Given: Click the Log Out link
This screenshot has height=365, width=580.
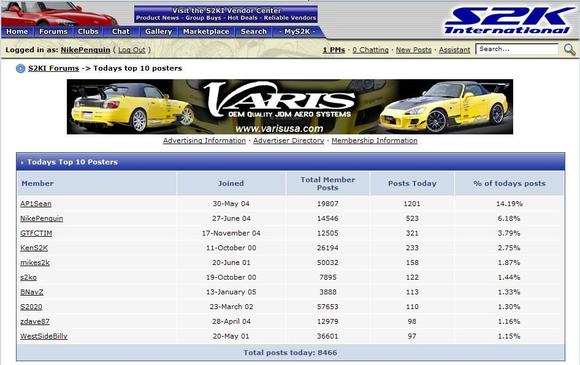Looking at the screenshot, I should click(132, 50).
